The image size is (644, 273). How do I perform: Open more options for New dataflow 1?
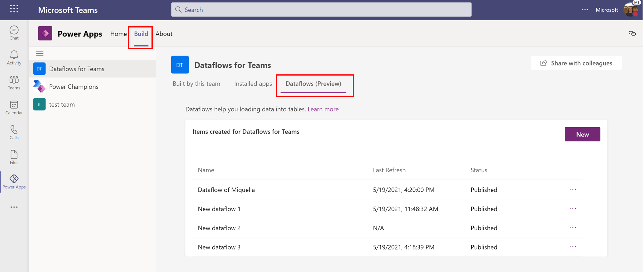coord(573,209)
